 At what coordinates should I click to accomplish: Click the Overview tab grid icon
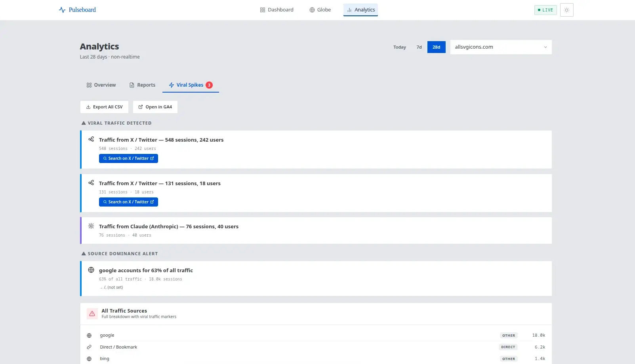coord(89,85)
